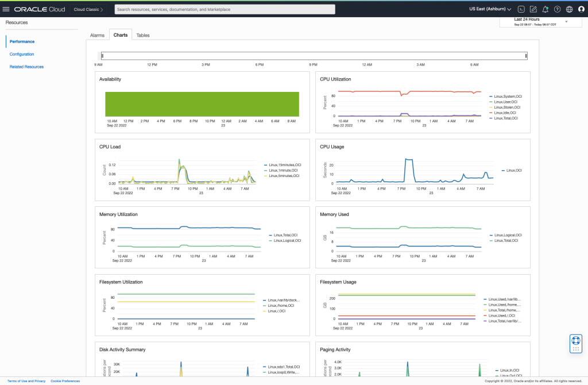Open the notifications bell
588x385 pixels.
[x=545, y=9]
